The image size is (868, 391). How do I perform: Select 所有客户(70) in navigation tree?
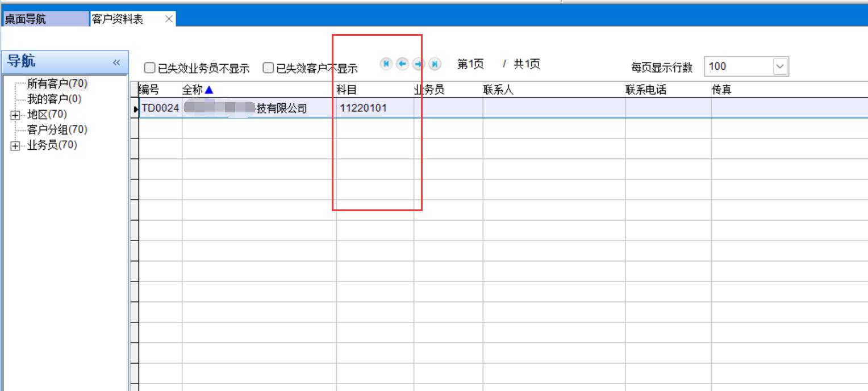(x=57, y=83)
